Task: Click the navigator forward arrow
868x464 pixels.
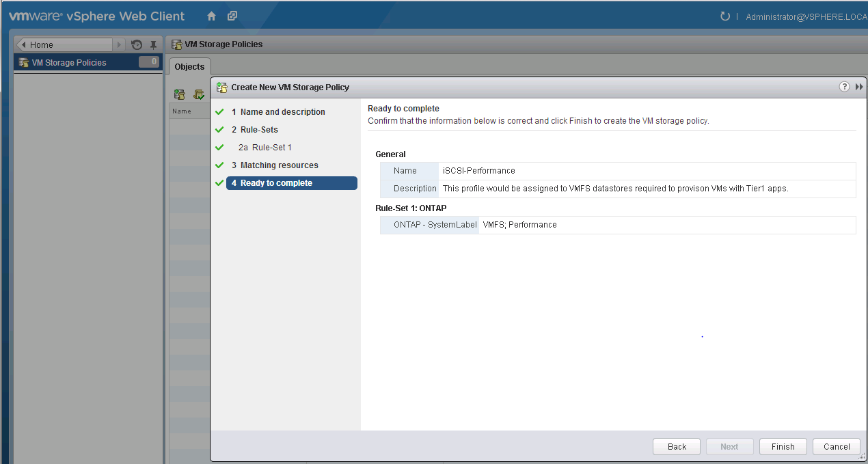Action: 120,44
